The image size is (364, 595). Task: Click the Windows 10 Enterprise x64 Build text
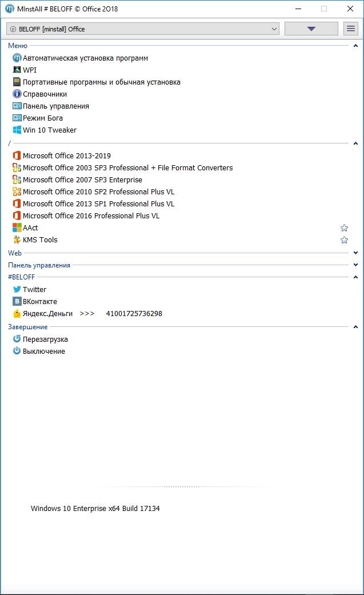coord(95,508)
